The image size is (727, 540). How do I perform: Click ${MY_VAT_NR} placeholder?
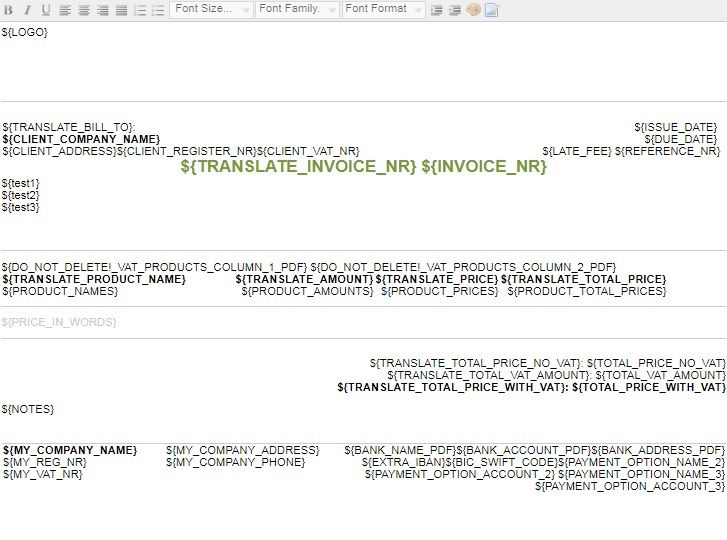(43, 474)
